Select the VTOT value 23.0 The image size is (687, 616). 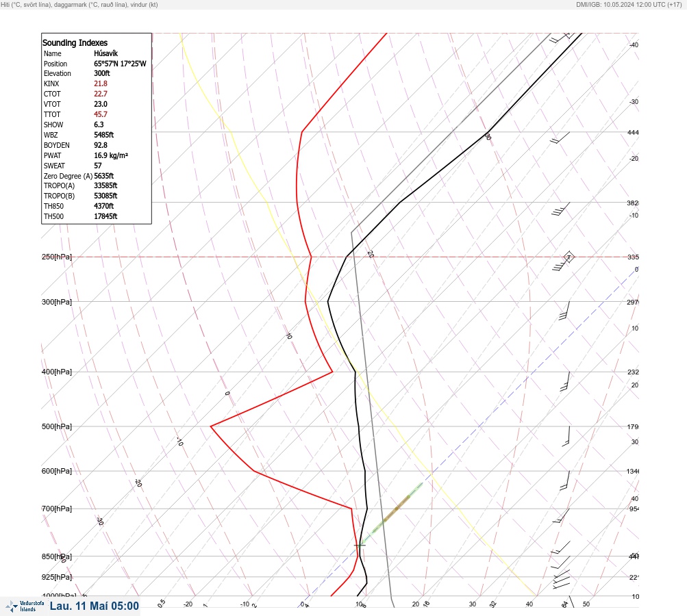100,104
